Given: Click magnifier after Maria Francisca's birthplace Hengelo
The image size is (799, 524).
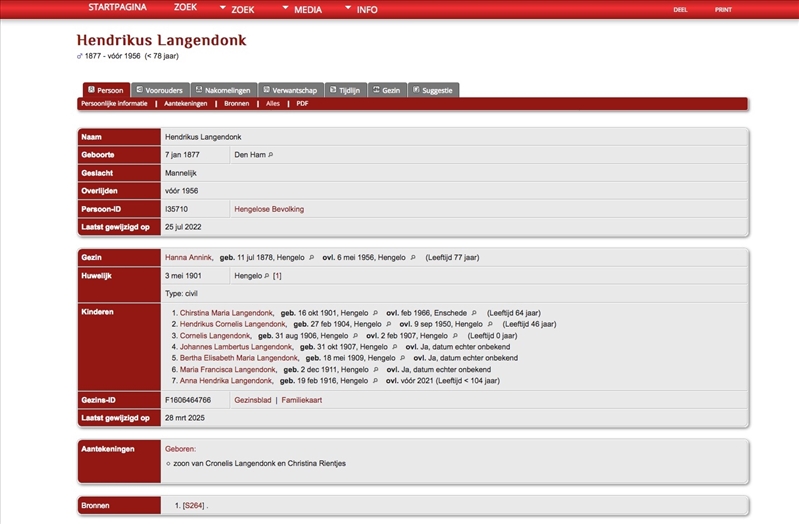Looking at the screenshot, I should 376,370.
